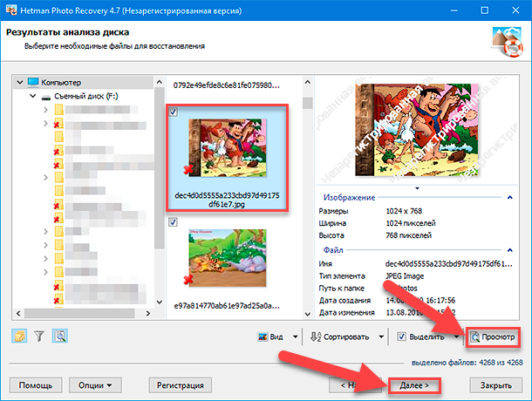Click the 1024 x 768 size value
Image resolution: width=532 pixels, height=401 pixels.
pyautogui.click(x=404, y=211)
